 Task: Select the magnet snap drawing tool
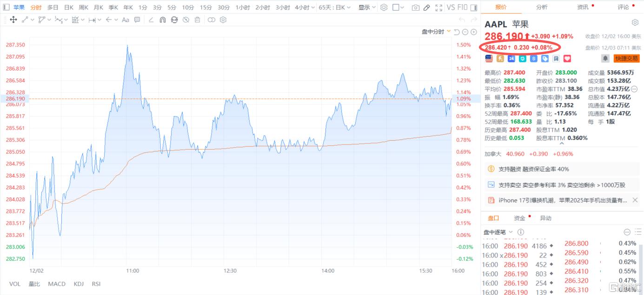[x=163, y=20]
